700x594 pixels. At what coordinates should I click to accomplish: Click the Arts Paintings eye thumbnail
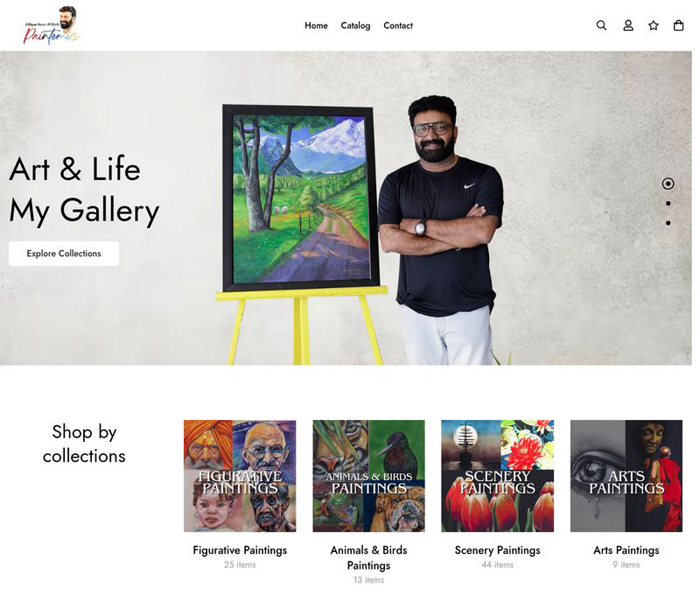coord(626,476)
